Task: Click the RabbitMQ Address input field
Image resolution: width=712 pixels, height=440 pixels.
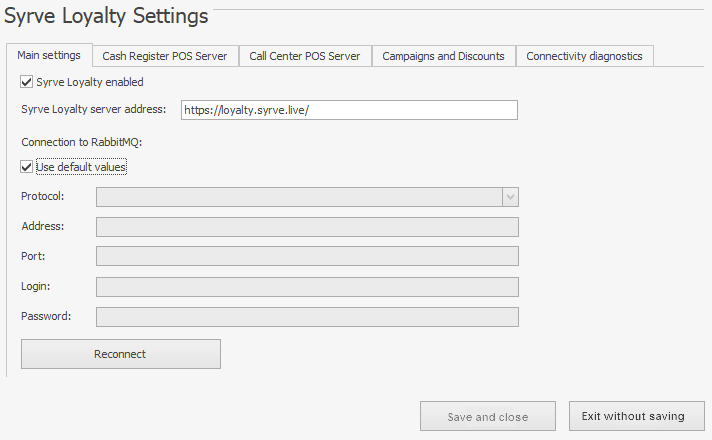Action: pos(307,227)
